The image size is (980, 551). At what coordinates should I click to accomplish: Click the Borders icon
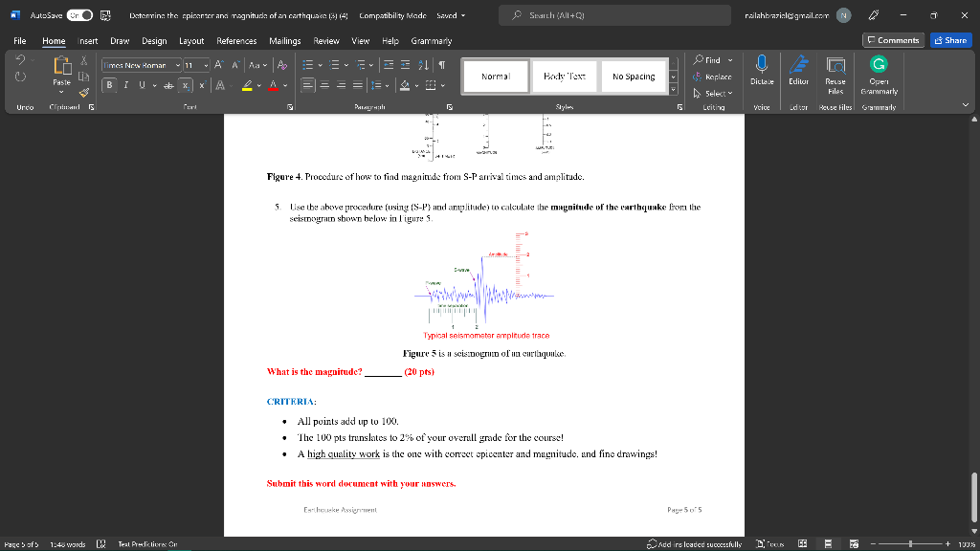click(x=431, y=85)
